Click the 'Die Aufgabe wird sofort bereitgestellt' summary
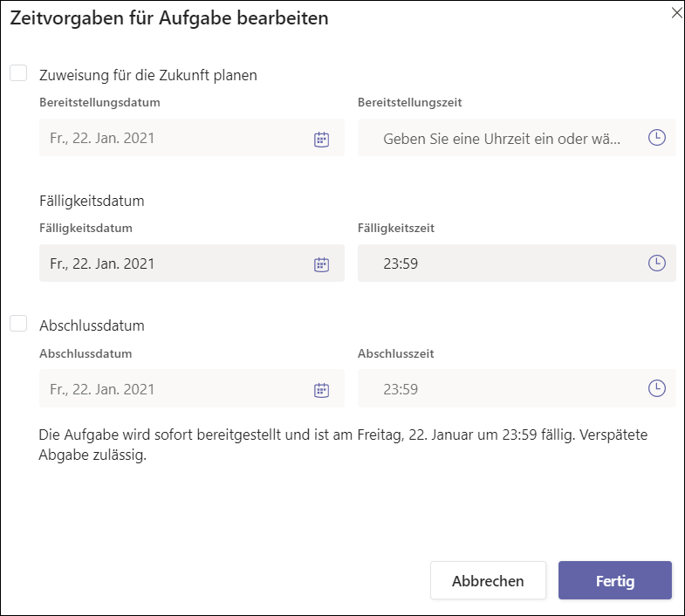685x616 pixels. click(343, 445)
